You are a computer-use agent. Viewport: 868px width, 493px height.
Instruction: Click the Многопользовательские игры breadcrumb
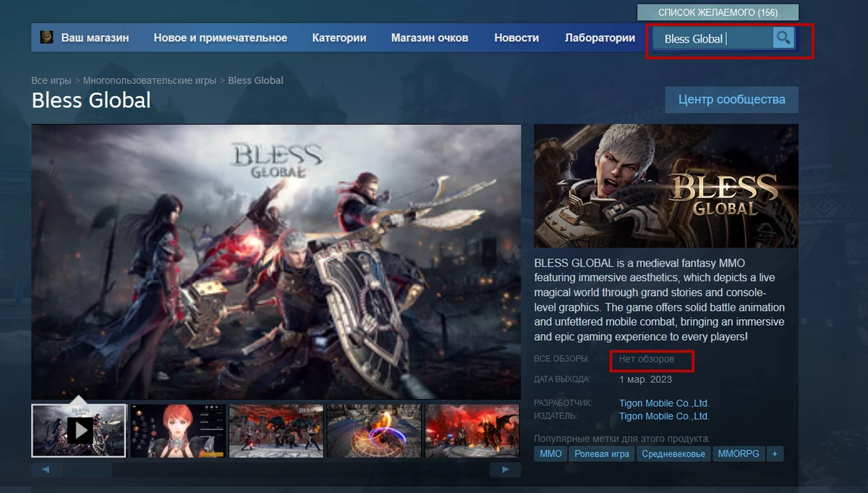coord(149,80)
